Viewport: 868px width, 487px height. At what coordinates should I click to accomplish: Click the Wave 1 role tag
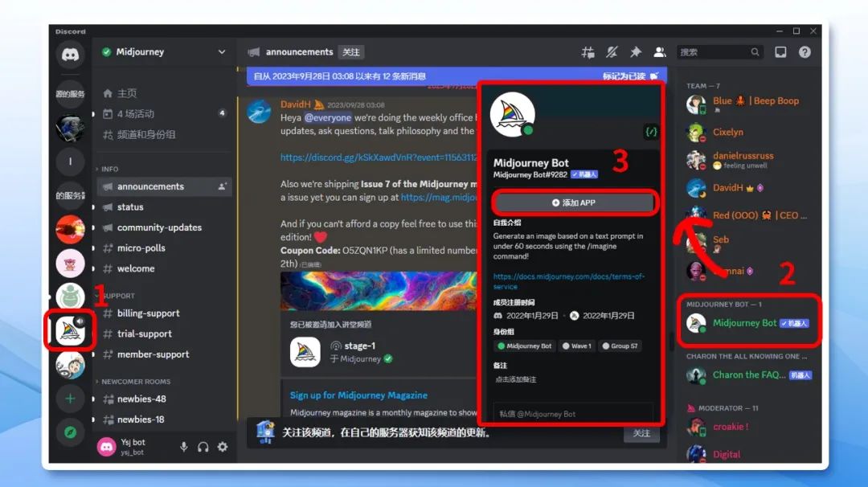(x=577, y=346)
